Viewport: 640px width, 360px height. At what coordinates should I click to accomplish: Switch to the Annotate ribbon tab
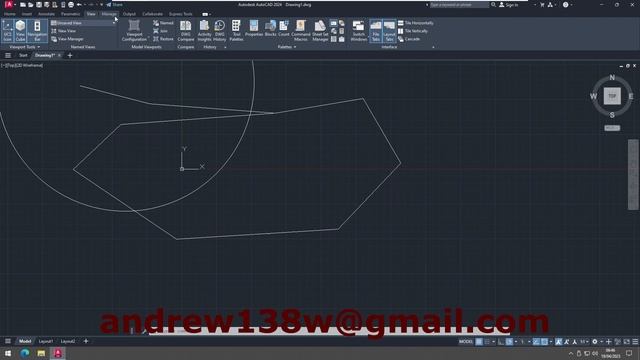tap(46, 14)
